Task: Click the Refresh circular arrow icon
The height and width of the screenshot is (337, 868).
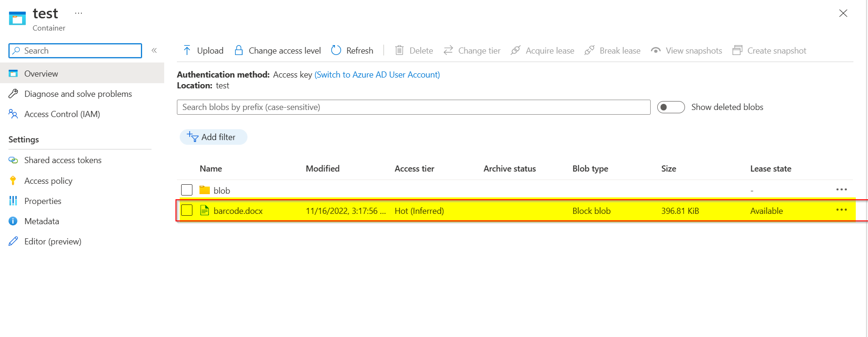Action: (336, 50)
